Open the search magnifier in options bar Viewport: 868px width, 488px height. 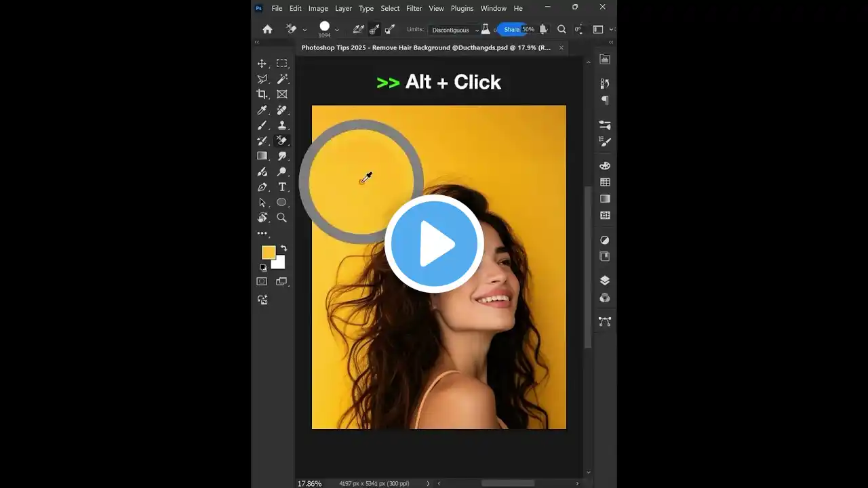coord(561,29)
